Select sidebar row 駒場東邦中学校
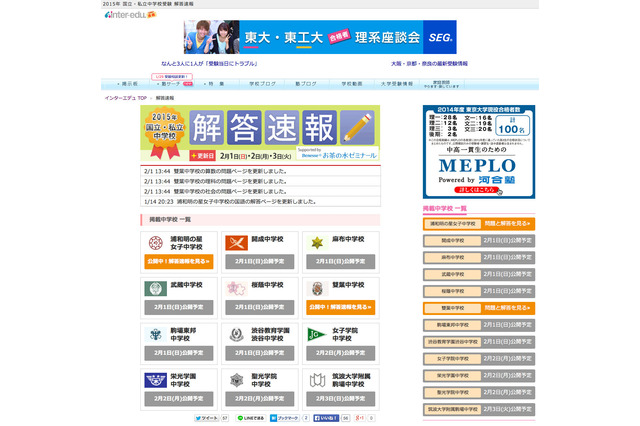 coord(479,325)
